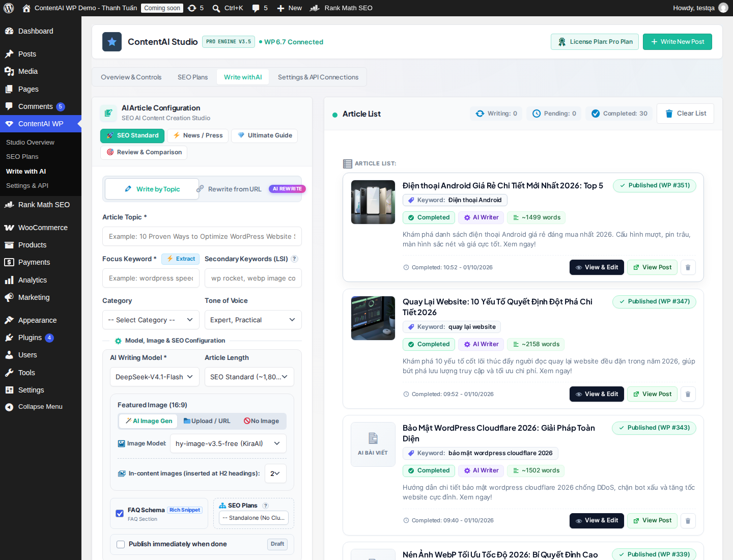
Task: Select the News / Press article type
Action: [x=198, y=135]
